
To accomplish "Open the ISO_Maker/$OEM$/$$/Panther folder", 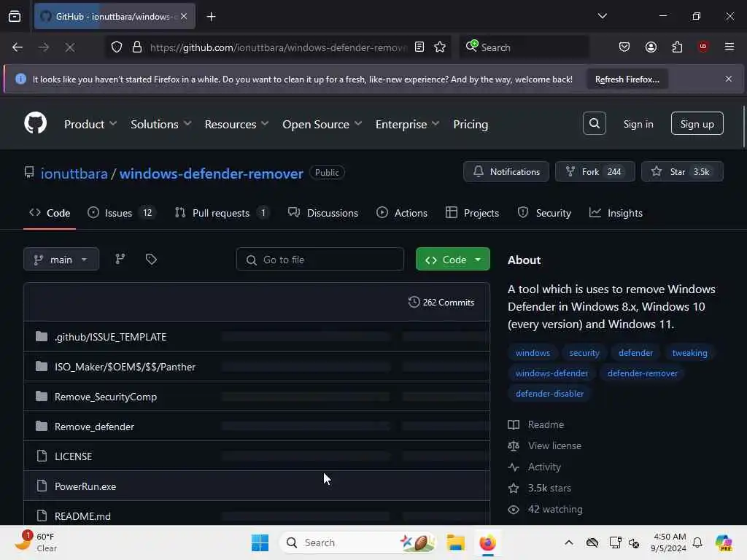I will click(x=125, y=367).
